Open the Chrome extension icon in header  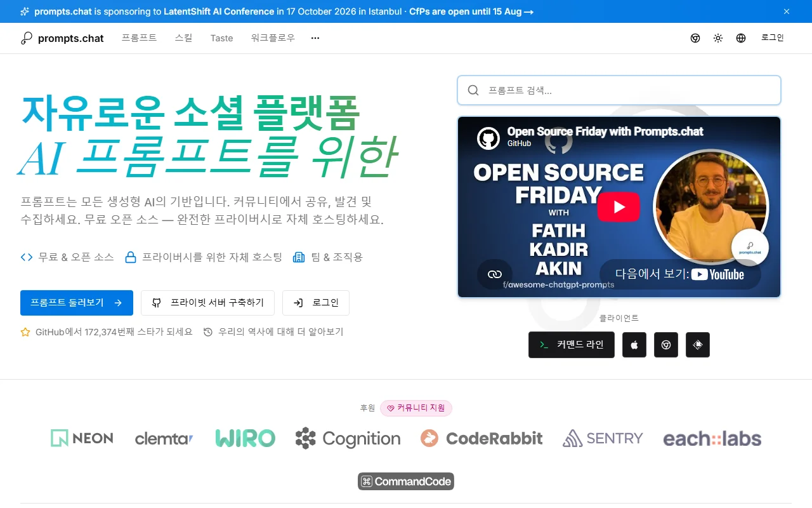click(695, 38)
